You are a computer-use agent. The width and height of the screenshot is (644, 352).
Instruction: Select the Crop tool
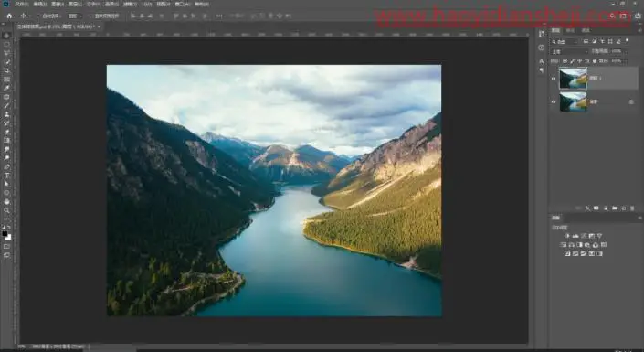6,70
